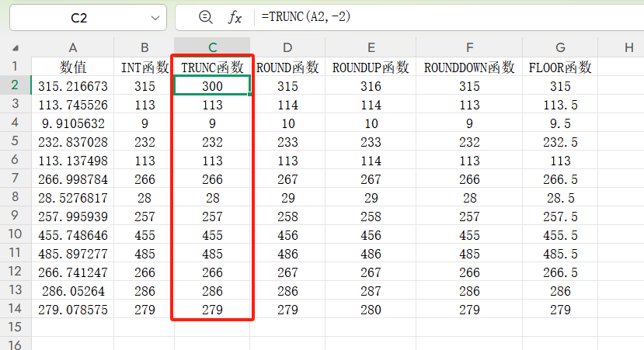Click FLOOR cell showing 9.5
The height and width of the screenshot is (350, 644).
560,123
